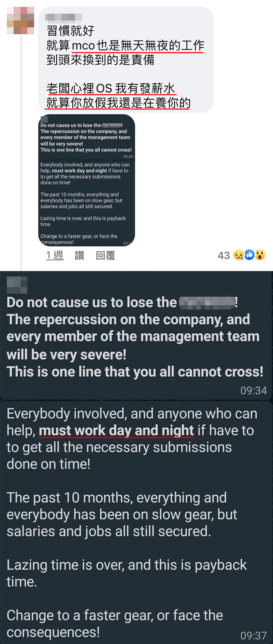Click the small sender avatar in the large chat
The width and height of the screenshot is (273, 644).
(17, 285)
